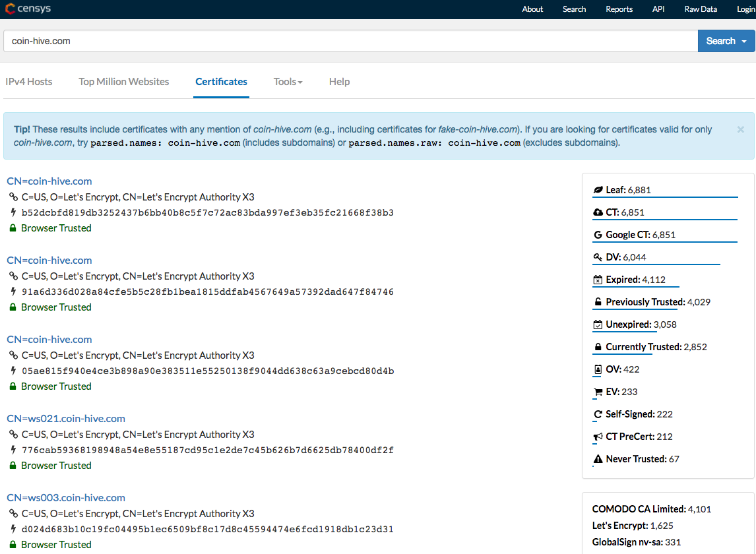Viewport: 756px width, 554px height.
Task: Open the Search button dropdown arrow
Action: (x=745, y=42)
